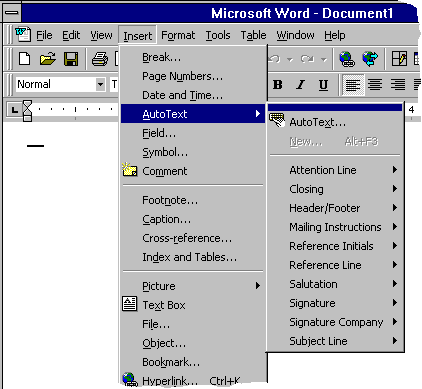
Task: Expand Signature AutoText category
Action: pos(336,303)
